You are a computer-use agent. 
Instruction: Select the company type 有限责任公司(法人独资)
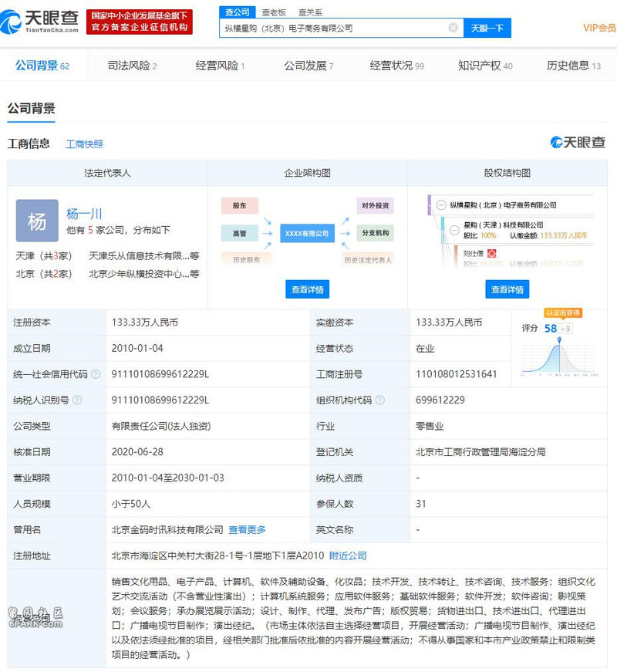(161, 426)
